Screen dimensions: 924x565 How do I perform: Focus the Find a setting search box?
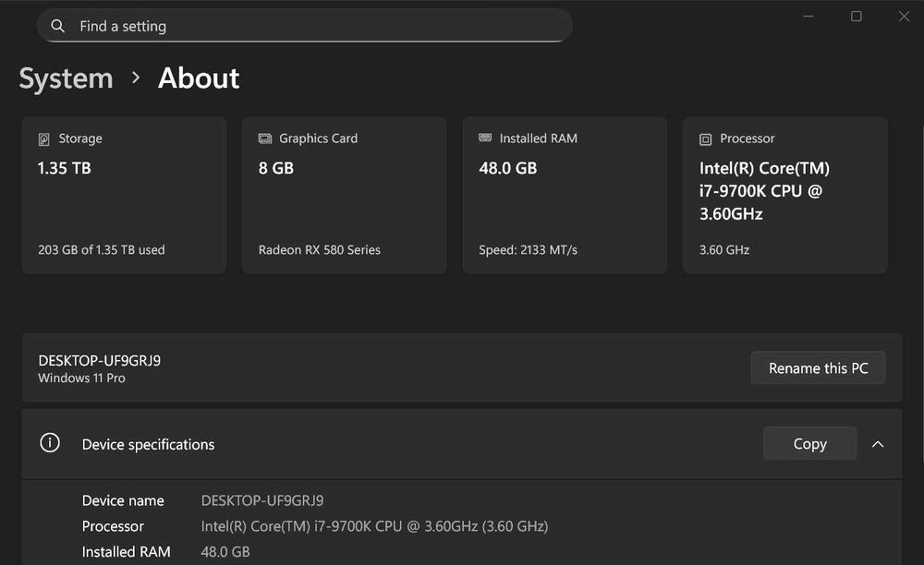pos(314,26)
